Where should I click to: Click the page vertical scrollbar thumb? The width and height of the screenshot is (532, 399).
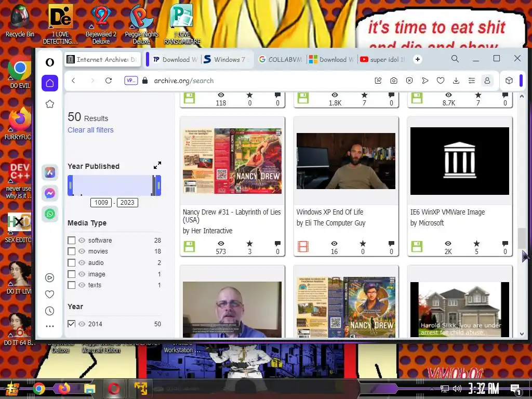[522, 238]
